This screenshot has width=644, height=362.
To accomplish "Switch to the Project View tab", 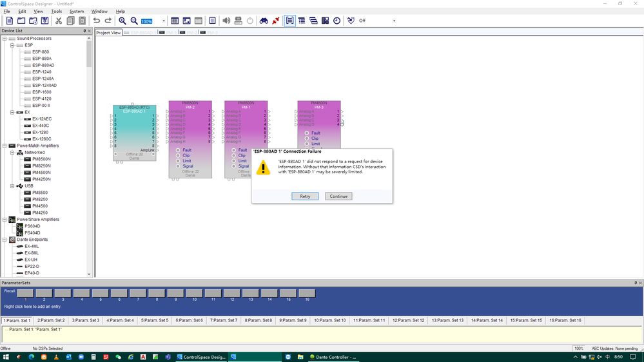I will (x=108, y=32).
